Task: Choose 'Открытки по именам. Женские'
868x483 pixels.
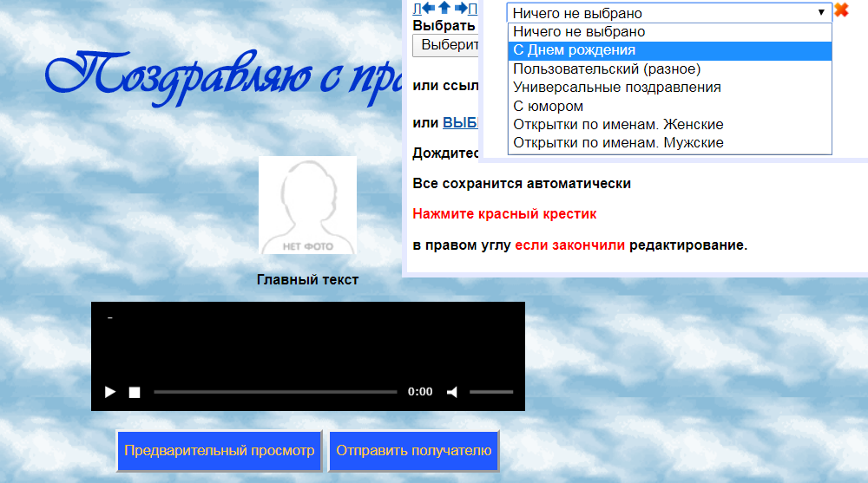Action: click(x=618, y=124)
